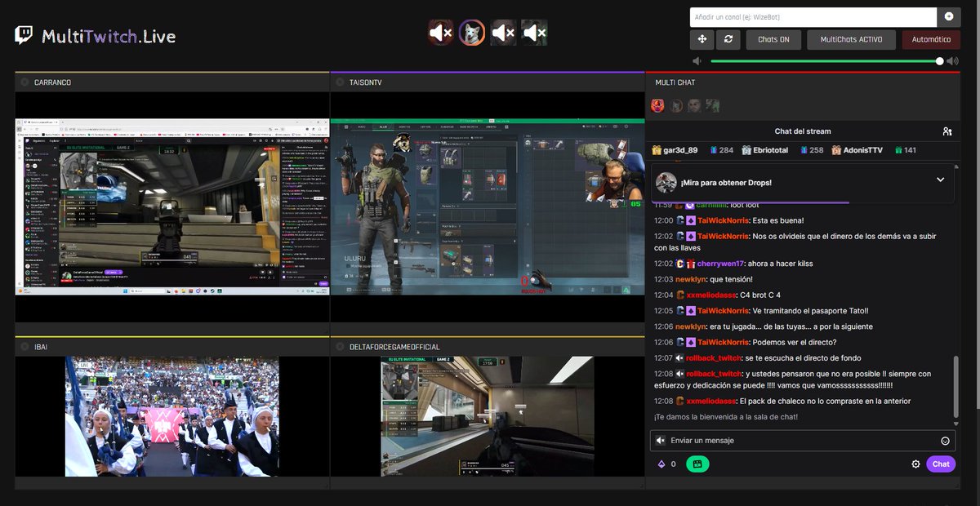980x506 pixels.
Task: Select the IBAI stream video
Action: (x=171, y=416)
